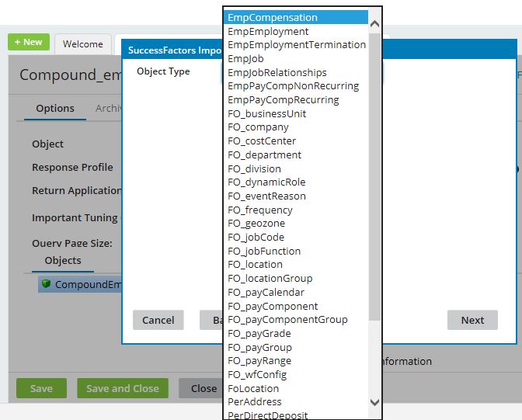Click the green shield object icon
Image resolution: width=522 pixels, height=420 pixels.
click(46, 284)
